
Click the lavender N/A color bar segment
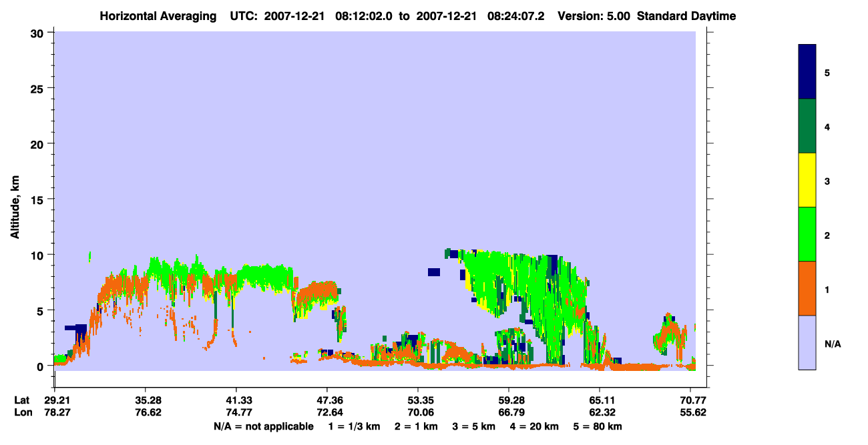pos(807,342)
